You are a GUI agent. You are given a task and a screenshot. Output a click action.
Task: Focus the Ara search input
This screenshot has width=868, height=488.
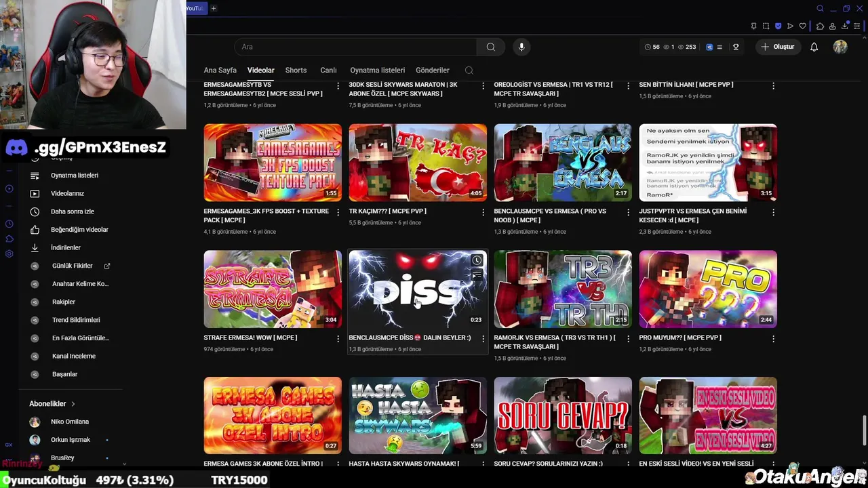click(x=356, y=47)
